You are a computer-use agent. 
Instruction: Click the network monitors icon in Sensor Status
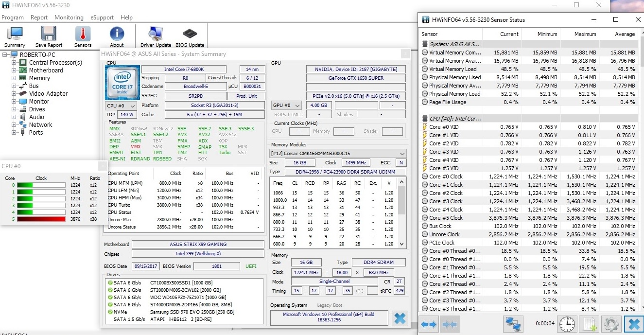tap(513, 324)
